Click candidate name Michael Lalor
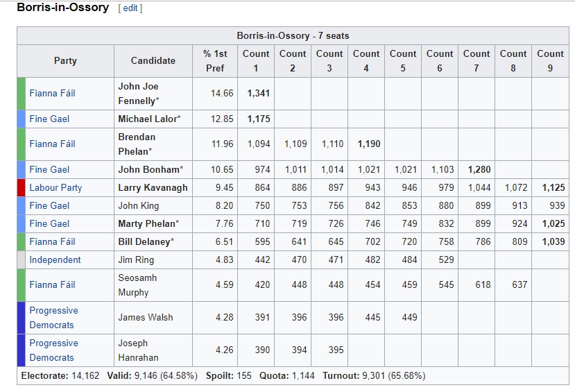 tap(149, 119)
